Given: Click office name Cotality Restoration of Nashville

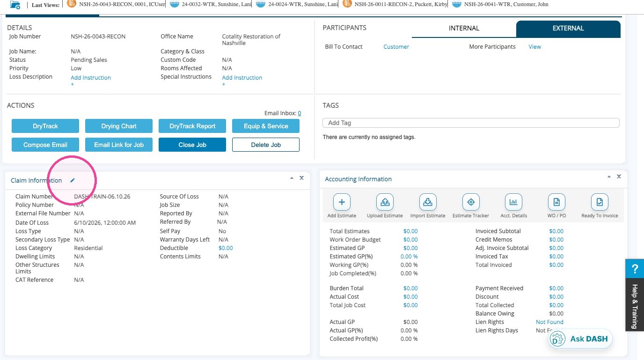Looking at the screenshot, I should pyautogui.click(x=251, y=40).
